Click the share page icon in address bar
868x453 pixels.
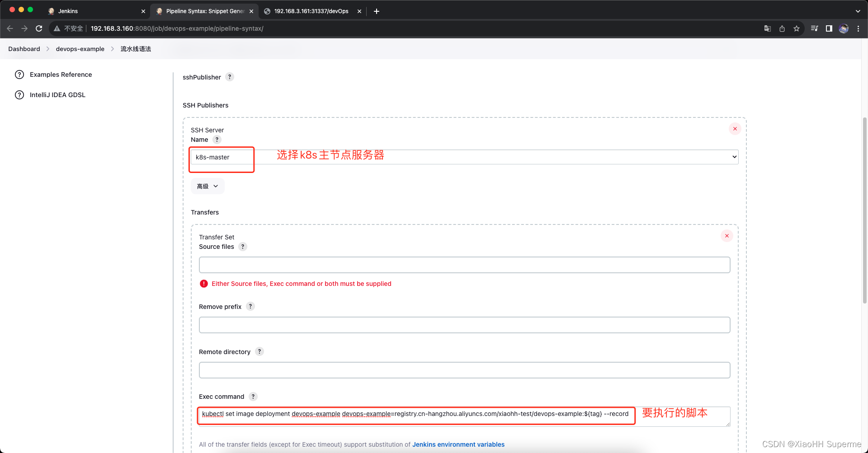tap(782, 28)
